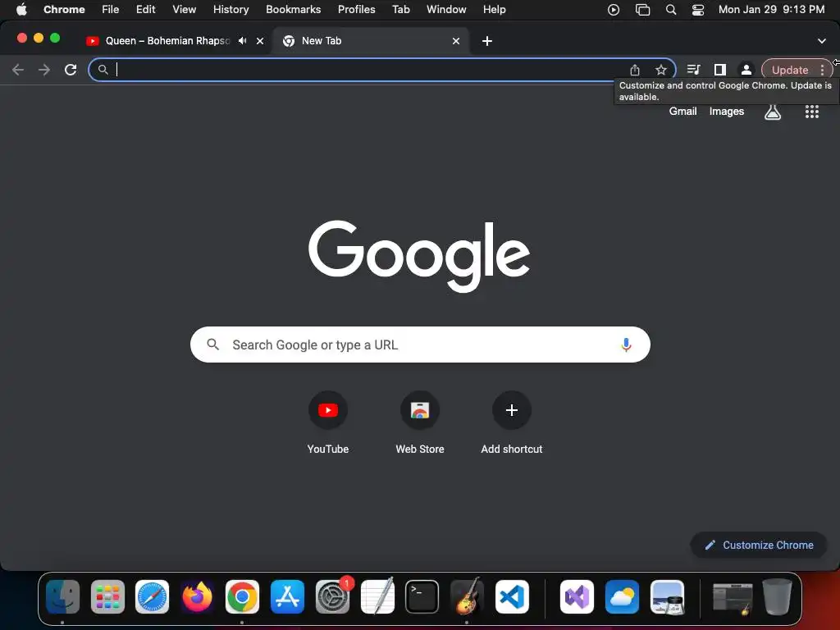Open the Tab menu
The height and width of the screenshot is (630, 840).
point(400,10)
